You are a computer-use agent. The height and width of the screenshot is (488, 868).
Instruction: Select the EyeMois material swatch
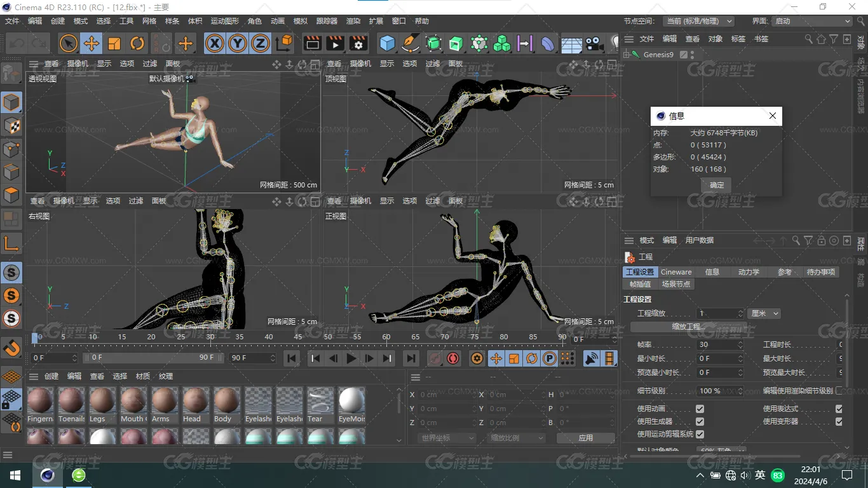[x=351, y=405]
